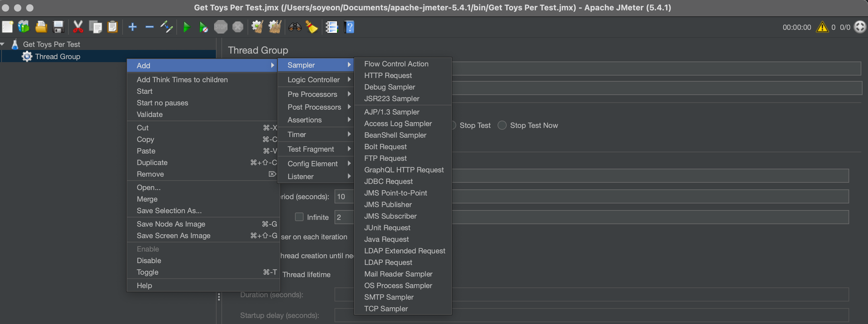
Task: Click the panel divider three-dot handle
Action: point(219,297)
